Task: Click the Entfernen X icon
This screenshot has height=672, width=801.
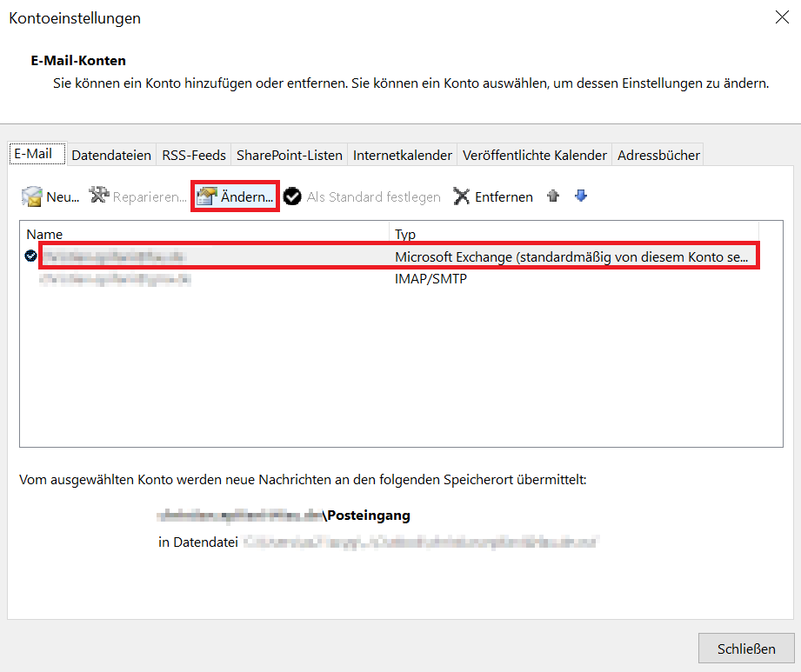Action: click(462, 196)
